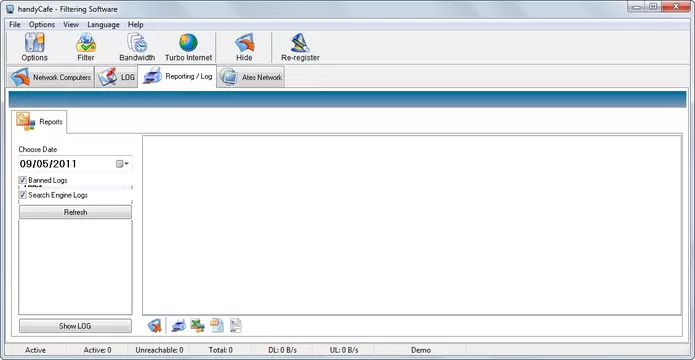
Task: Click the 'Active' status bar entry
Action: 35,350
